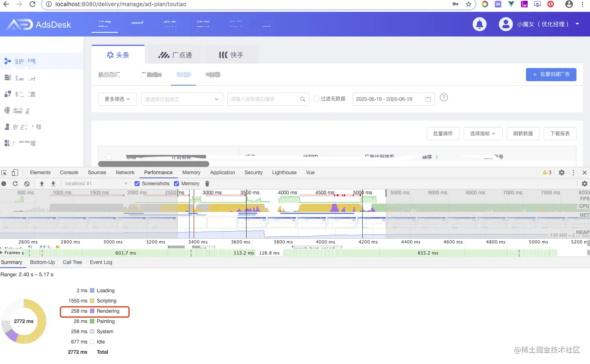Switch to the 快手 tab
This screenshot has height=364, width=590.
tap(231, 55)
